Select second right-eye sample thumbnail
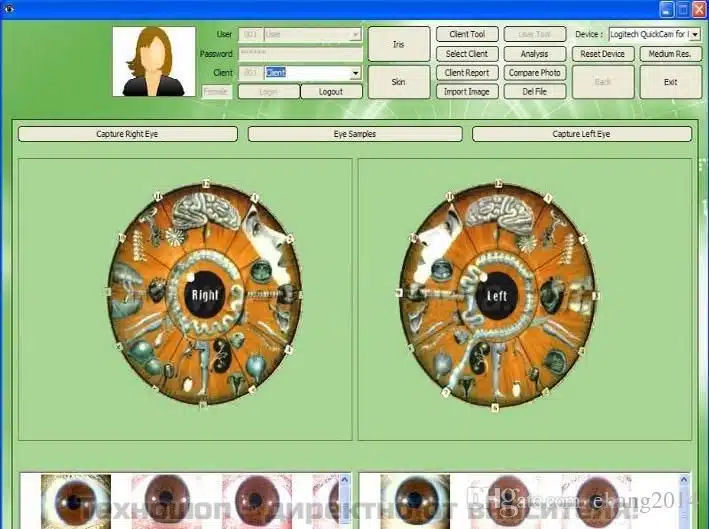 click(x=163, y=499)
